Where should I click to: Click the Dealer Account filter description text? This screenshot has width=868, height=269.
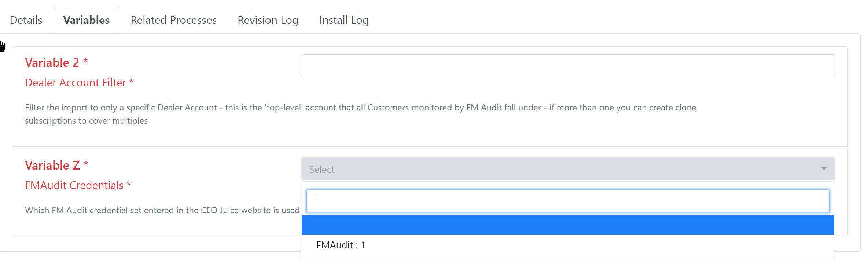pyautogui.click(x=360, y=114)
